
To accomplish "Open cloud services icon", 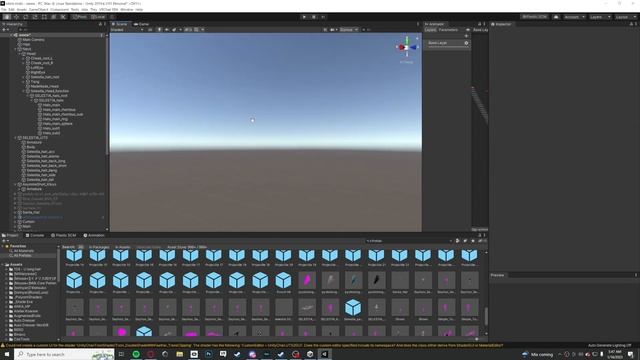I will point(556,17).
